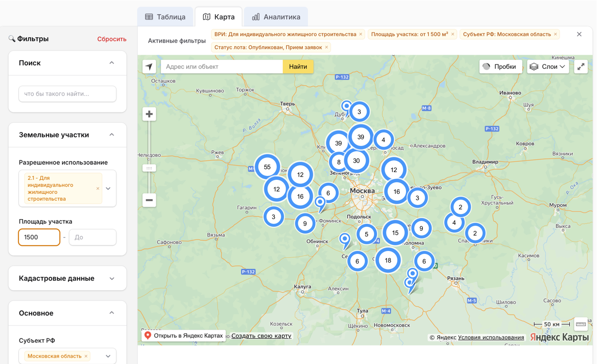597x364 pixels.
Task: Remove the Статус лота filter chip
Action: 326,47
